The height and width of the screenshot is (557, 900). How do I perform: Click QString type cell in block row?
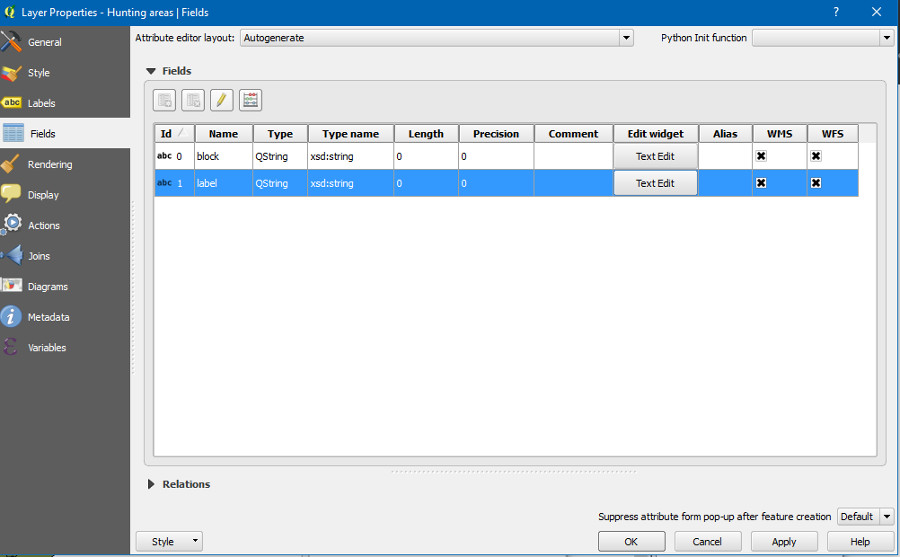[280, 156]
